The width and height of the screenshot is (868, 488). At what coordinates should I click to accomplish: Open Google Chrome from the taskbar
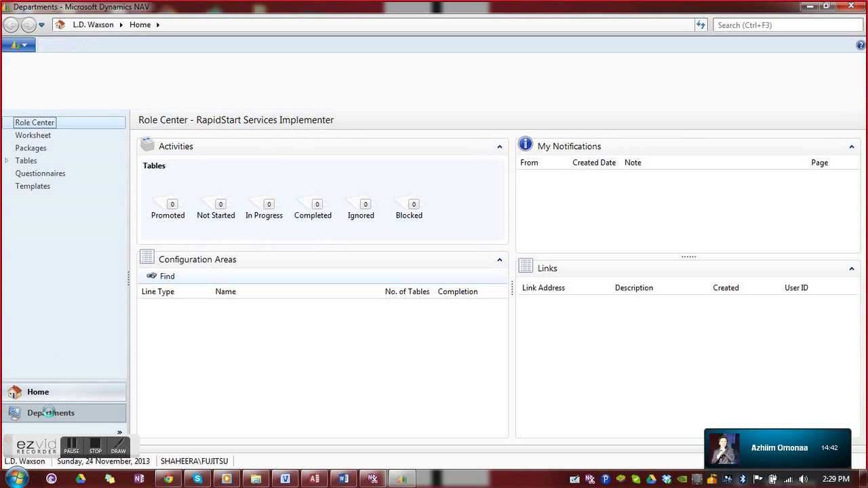coord(168,479)
